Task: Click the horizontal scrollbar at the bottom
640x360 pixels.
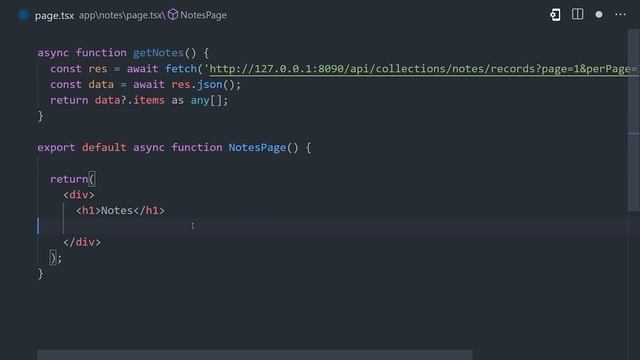Action: 255,355
